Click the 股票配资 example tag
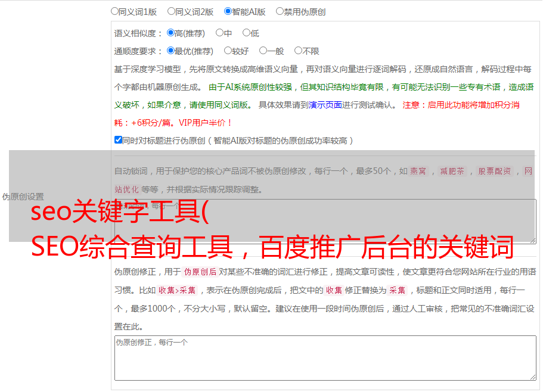 495,171
